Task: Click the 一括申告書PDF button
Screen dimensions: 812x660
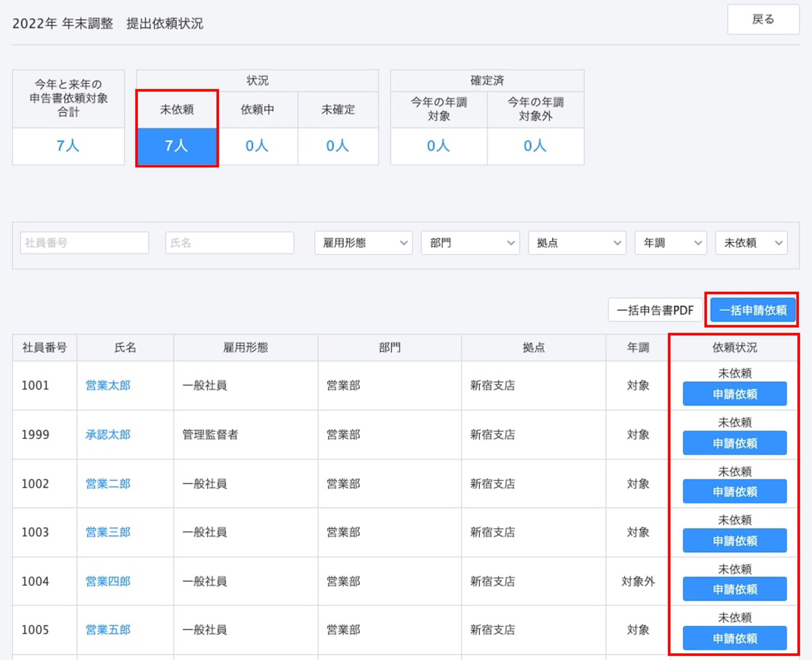Action: click(x=655, y=310)
